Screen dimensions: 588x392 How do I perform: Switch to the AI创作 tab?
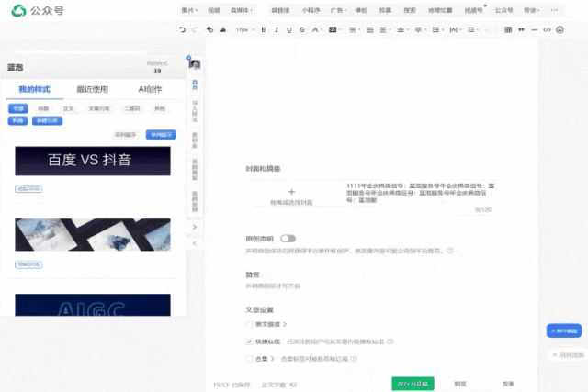click(150, 89)
